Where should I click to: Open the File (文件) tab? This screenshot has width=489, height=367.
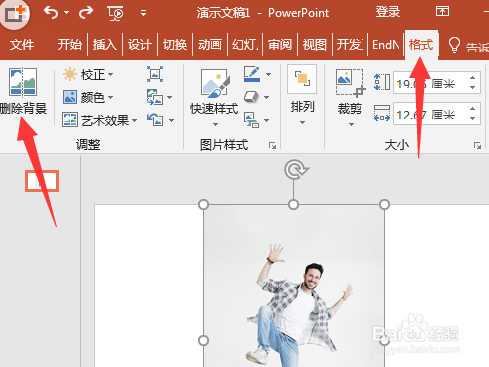[22, 44]
